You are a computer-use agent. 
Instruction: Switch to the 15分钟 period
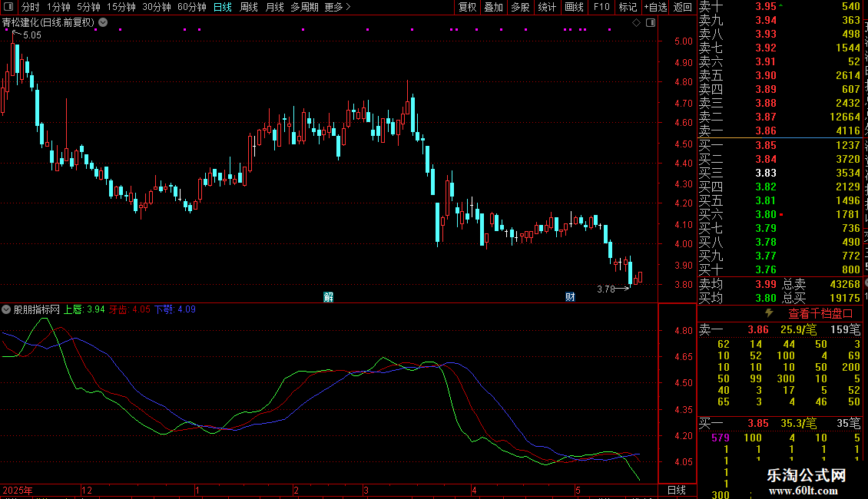121,7
